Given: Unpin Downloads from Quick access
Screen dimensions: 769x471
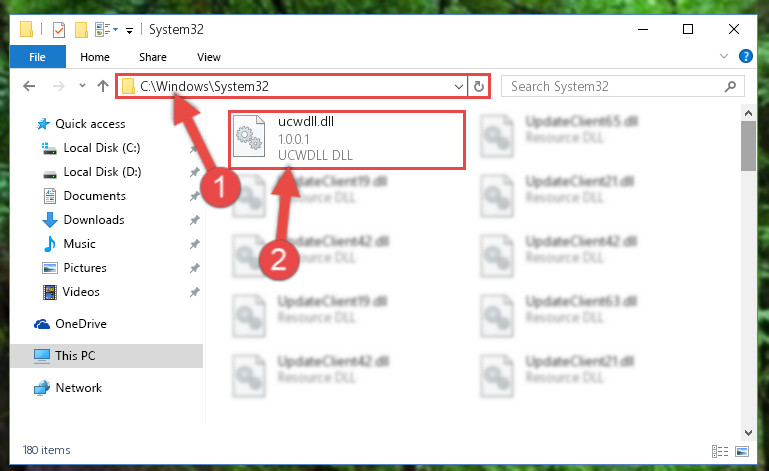Looking at the screenshot, I should coord(195,220).
